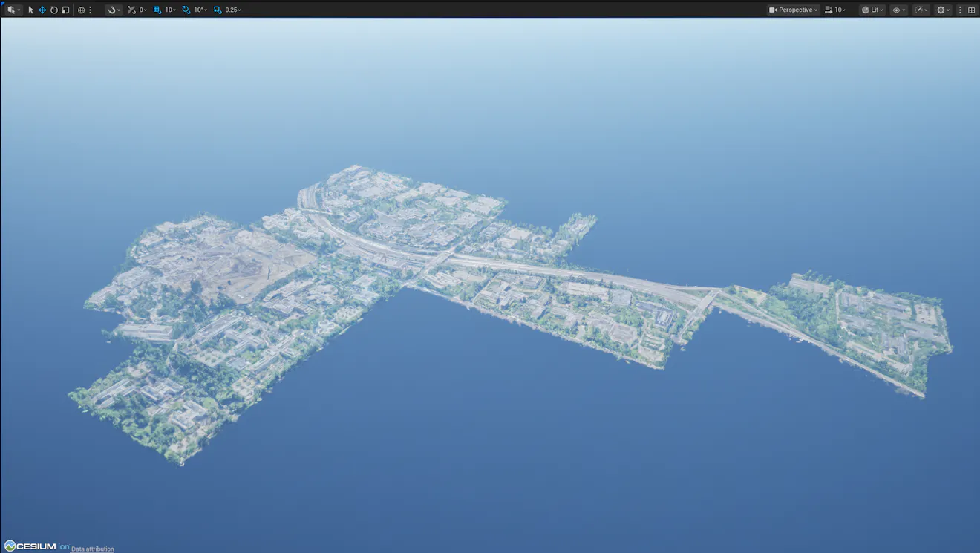
Task: Open the transform gizmo options menu
Action: coord(113,10)
